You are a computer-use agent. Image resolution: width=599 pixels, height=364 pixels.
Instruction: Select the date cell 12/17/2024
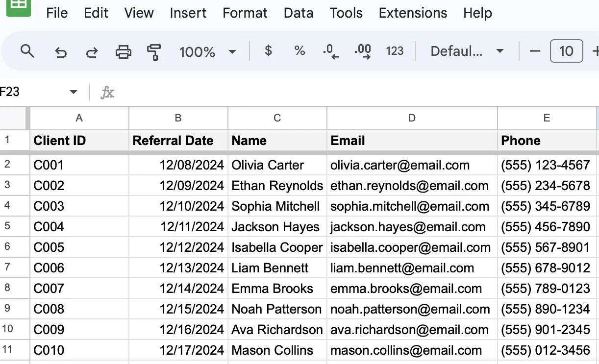[178, 350]
